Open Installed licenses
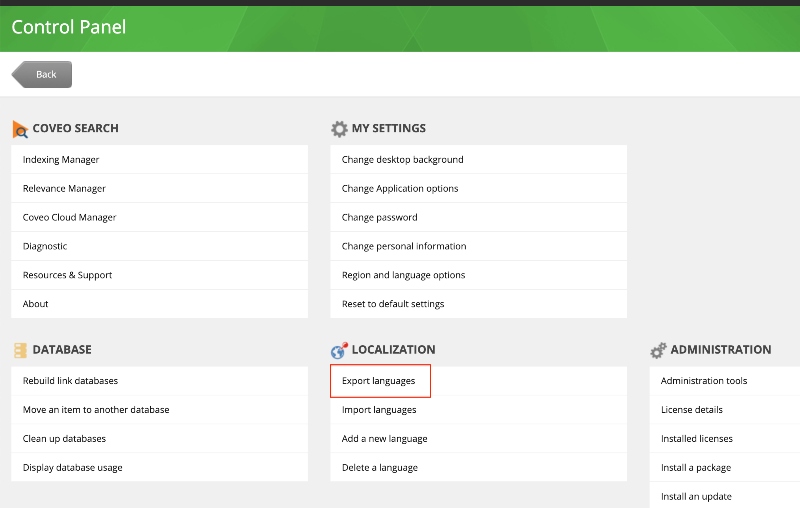The width and height of the screenshot is (800, 508). tap(724, 439)
